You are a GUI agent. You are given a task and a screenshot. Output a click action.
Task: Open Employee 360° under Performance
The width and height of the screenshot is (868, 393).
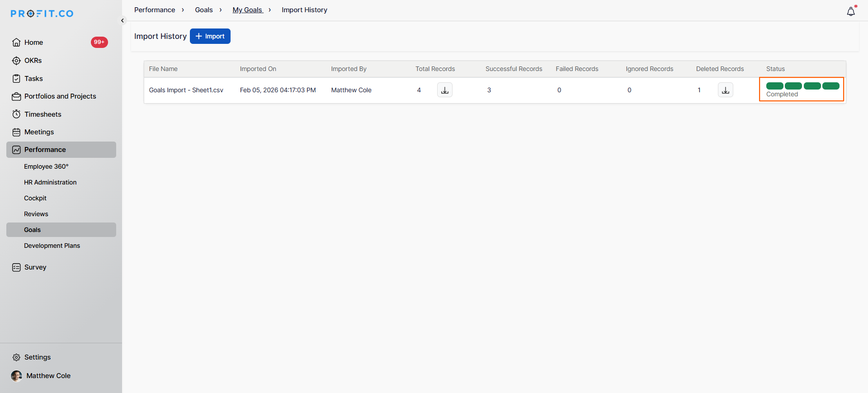(x=46, y=166)
